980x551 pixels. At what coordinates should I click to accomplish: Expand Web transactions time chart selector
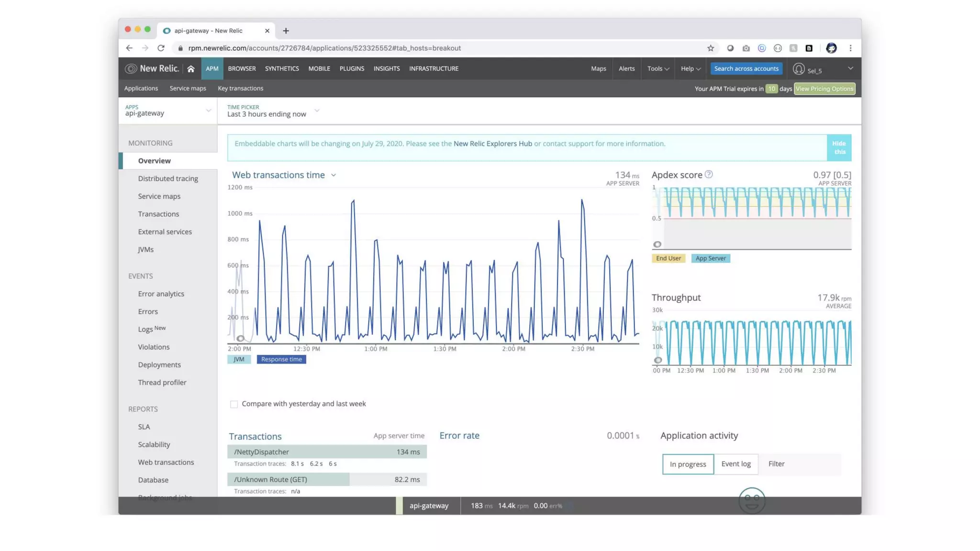coord(334,175)
